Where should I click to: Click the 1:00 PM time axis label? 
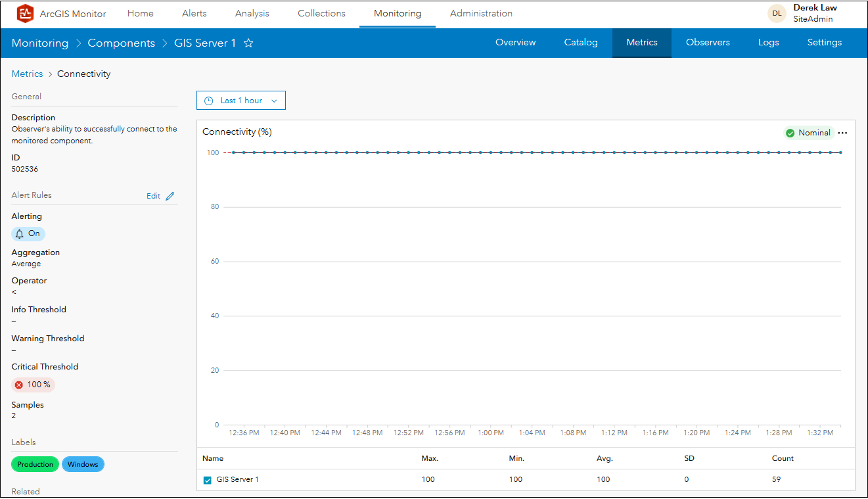click(x=491, y=433)
